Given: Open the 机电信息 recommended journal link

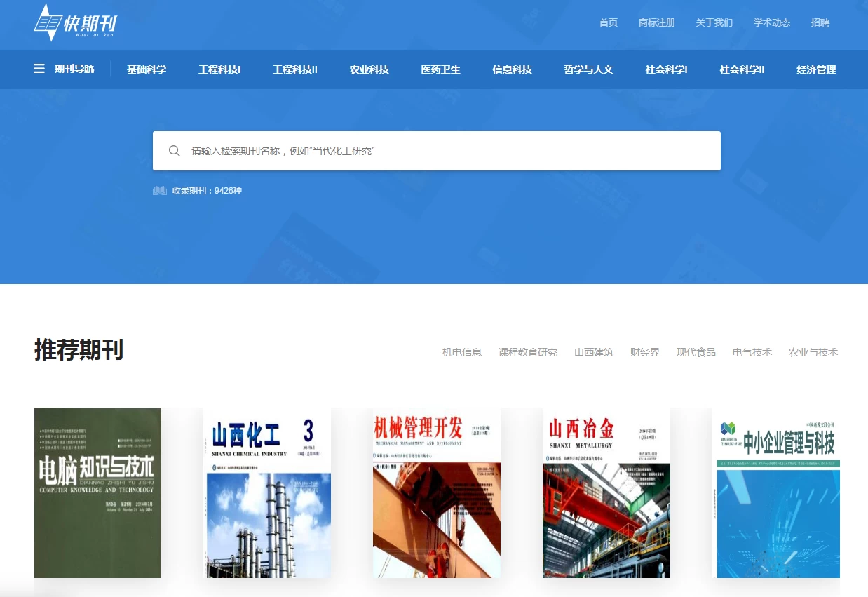Looking at the screenshot, I should (461, 352).
